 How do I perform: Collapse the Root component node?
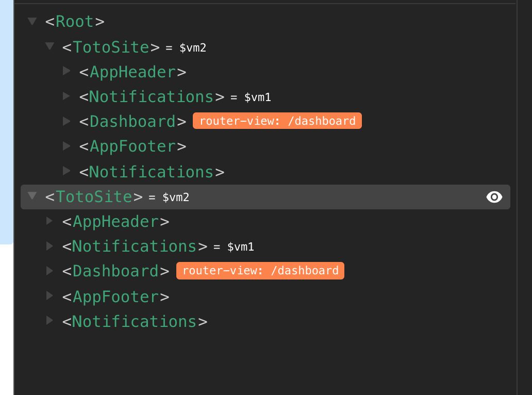[32, 21]
